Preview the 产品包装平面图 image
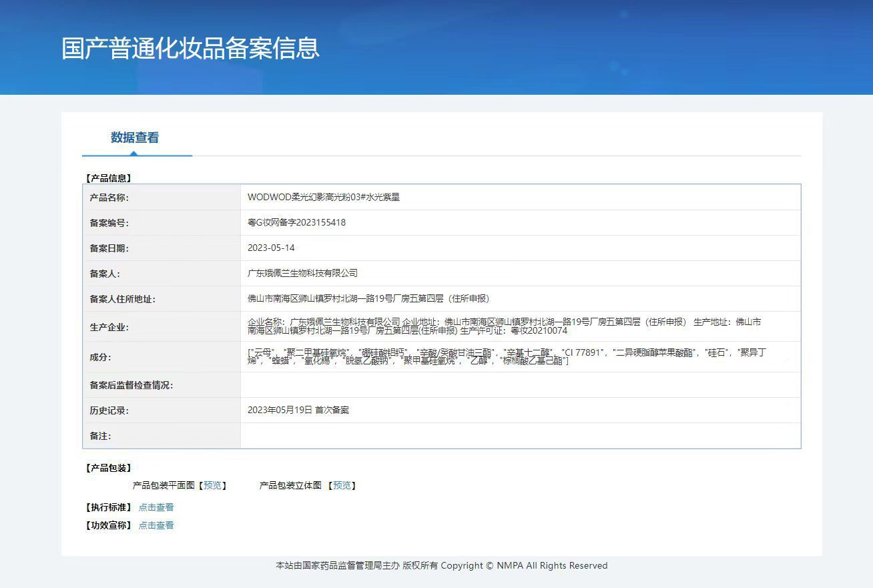The image size is (873, 588). (x=213, y=485)
